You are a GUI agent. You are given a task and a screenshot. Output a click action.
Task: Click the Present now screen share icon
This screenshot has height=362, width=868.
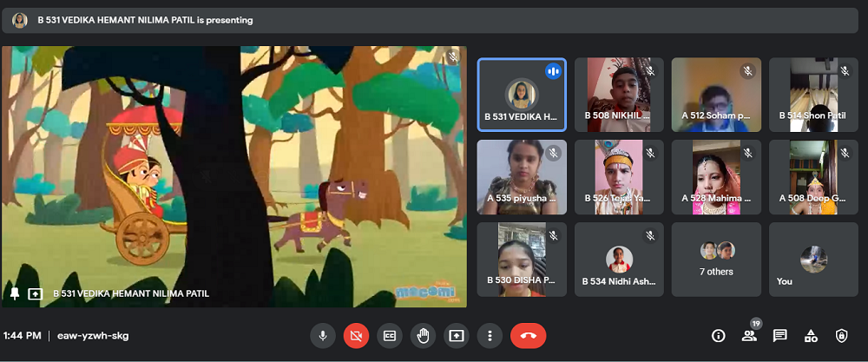pos(457,336)
